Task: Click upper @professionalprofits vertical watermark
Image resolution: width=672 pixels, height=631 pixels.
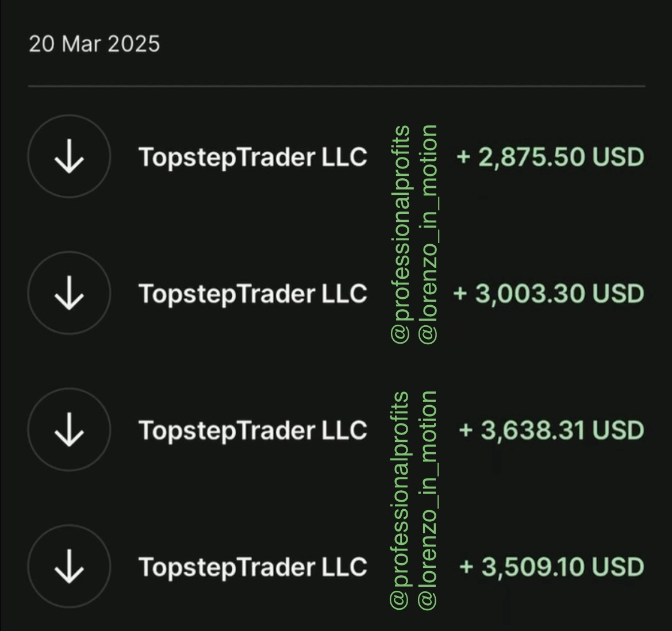Action: 401,234
